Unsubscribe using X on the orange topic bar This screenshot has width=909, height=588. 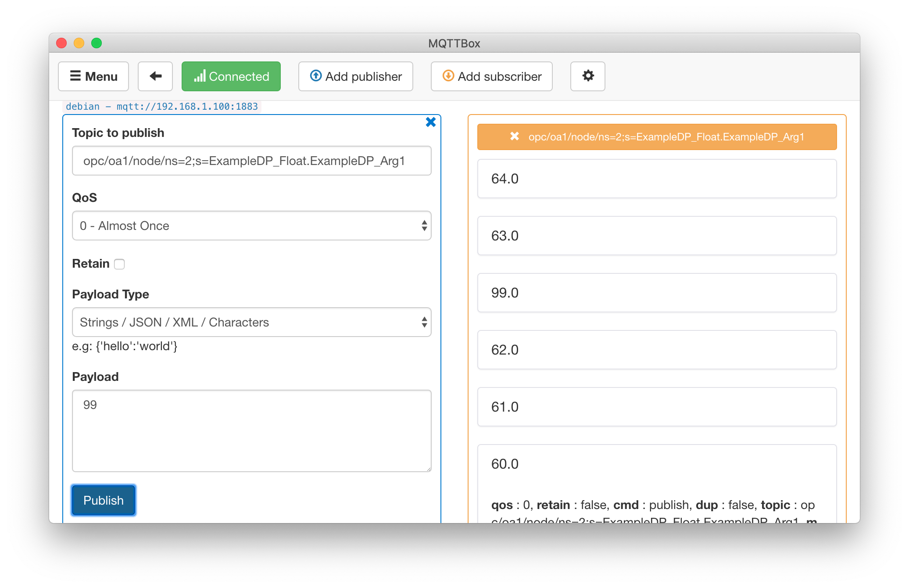pos(515,136)
